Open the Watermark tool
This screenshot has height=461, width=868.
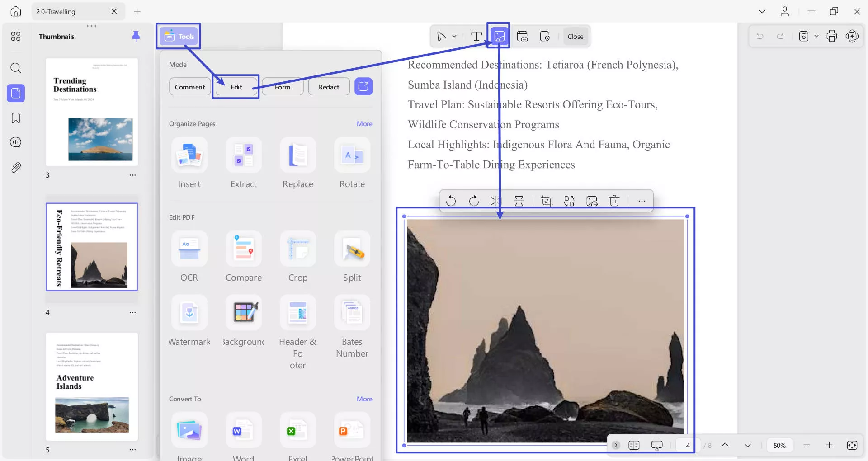point(189,321)
